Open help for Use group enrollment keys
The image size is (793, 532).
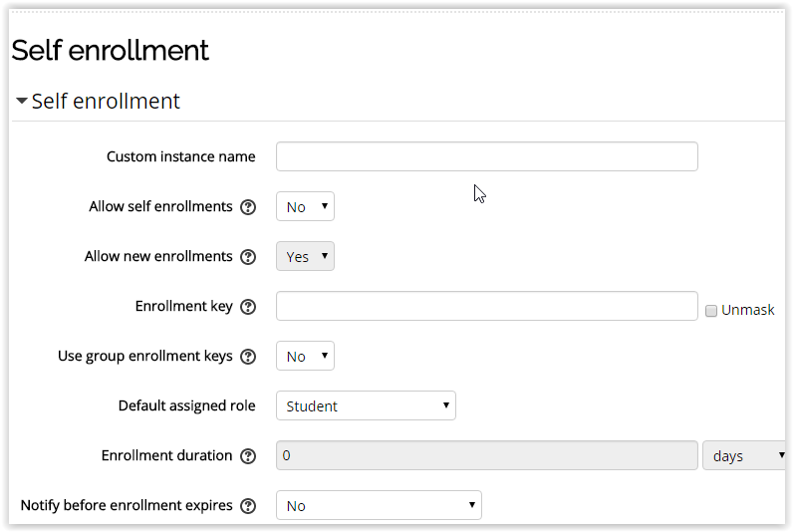click(248, 357)
